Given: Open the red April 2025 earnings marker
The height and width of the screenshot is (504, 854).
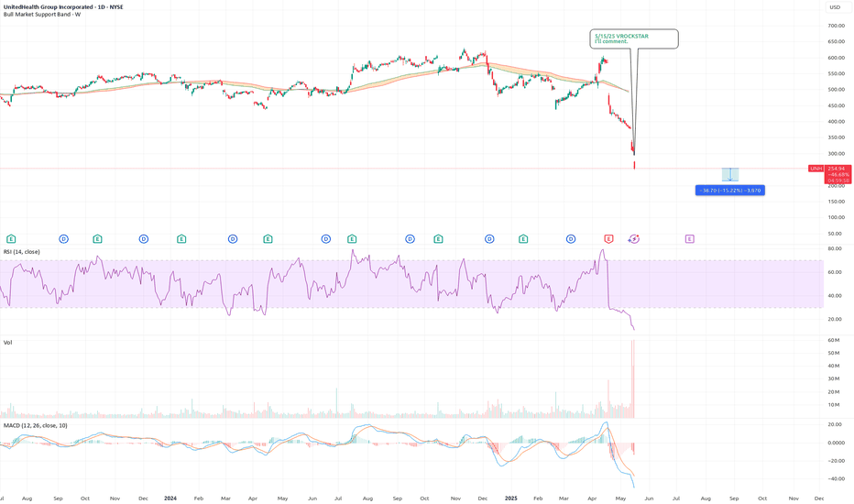Looking at the screenshot, I should (x=609, y=238).
